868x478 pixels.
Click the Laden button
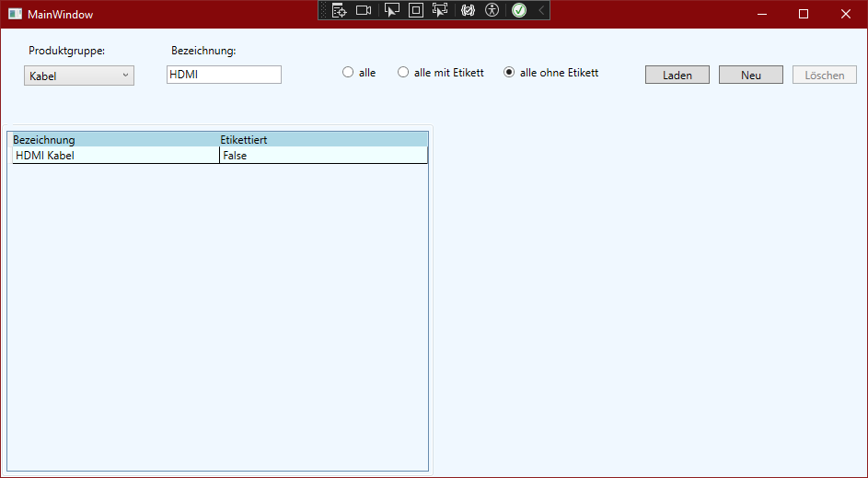tap(677, 75)
